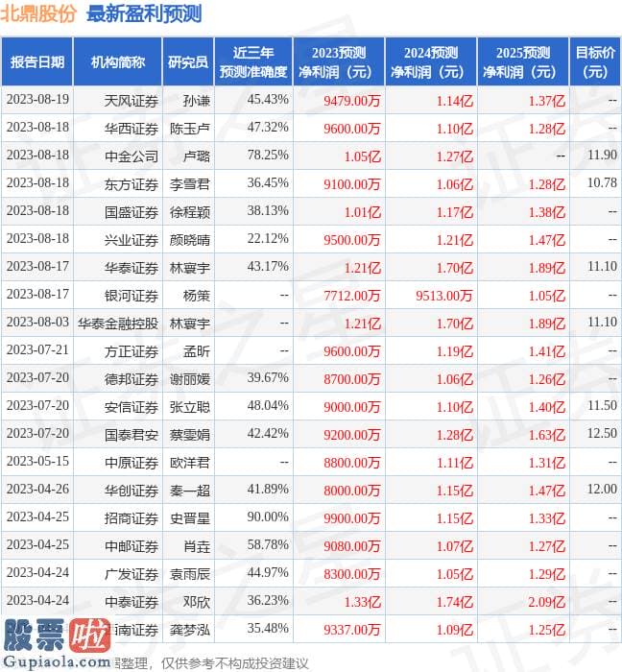Click the 2023预测净利润 column header
622x672 pixels.
(339, 62)
